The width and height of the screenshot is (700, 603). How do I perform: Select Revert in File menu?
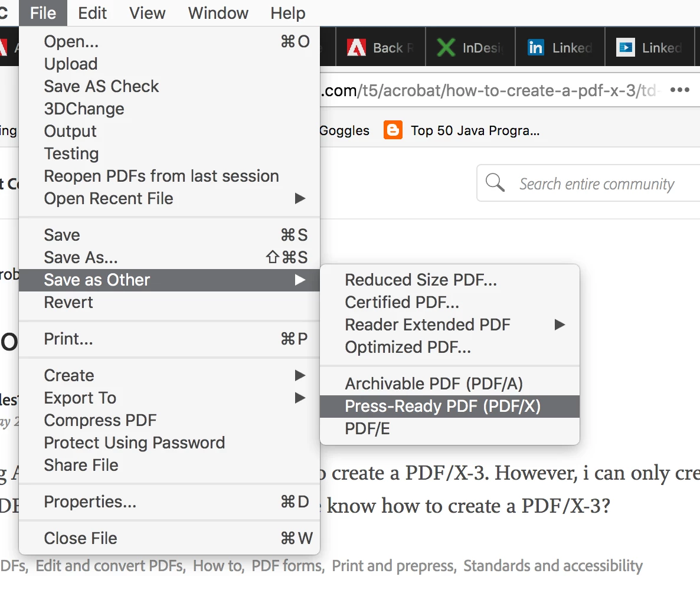click(x=169, y=302)
